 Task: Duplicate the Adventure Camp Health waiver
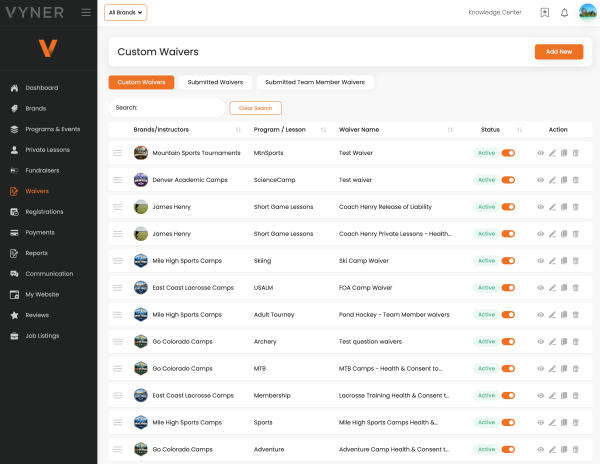tap(564, 449)
